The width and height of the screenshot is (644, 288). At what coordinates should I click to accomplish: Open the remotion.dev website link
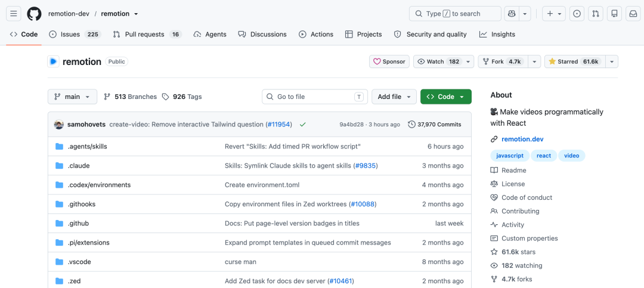click(522, 140)
